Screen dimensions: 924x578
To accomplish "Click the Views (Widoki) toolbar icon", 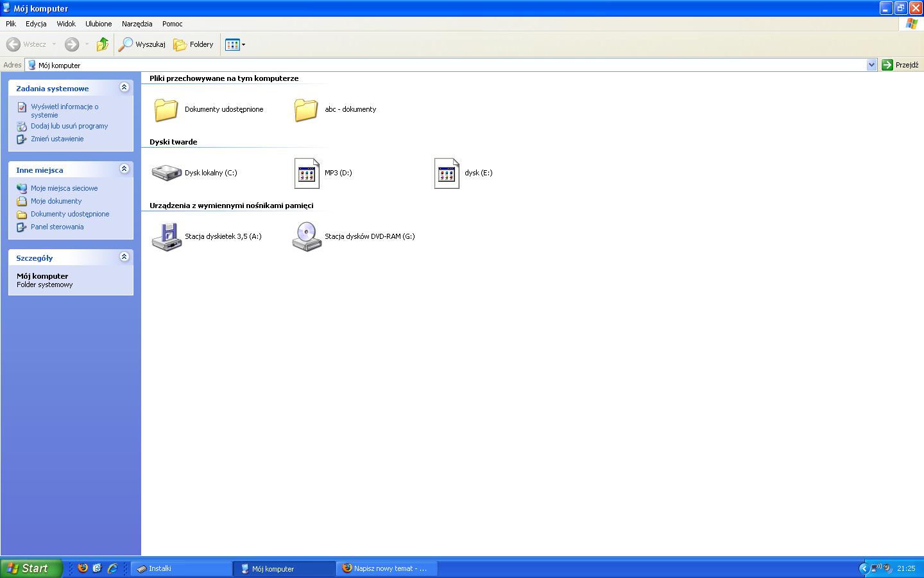I will coord(232,44).
